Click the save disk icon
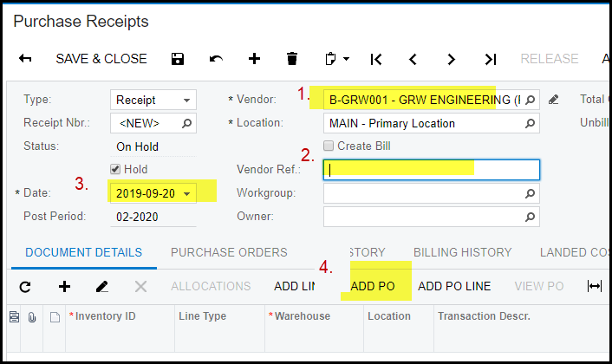Screen dimensions: 612x364 [x=178, y=59]
